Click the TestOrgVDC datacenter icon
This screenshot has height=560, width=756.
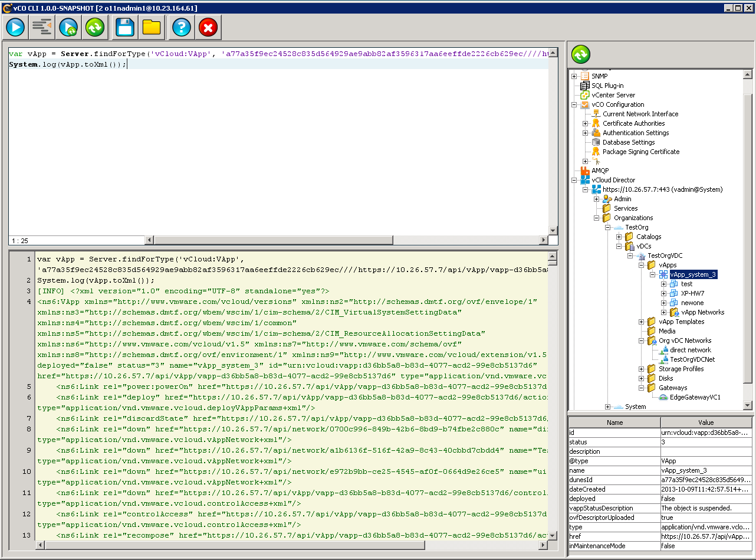(641, 256)
